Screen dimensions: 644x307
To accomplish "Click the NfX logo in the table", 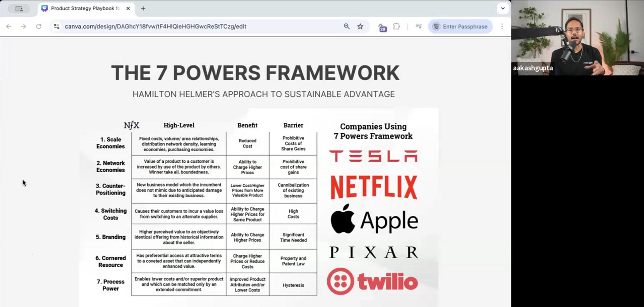I will (131, 125).
